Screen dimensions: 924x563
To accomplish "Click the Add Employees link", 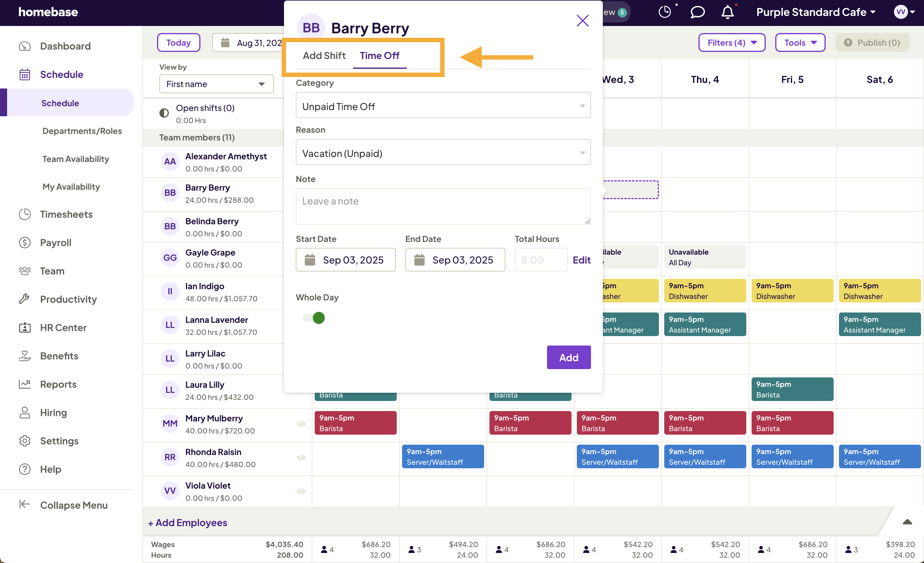I will [x=188, y=522].
